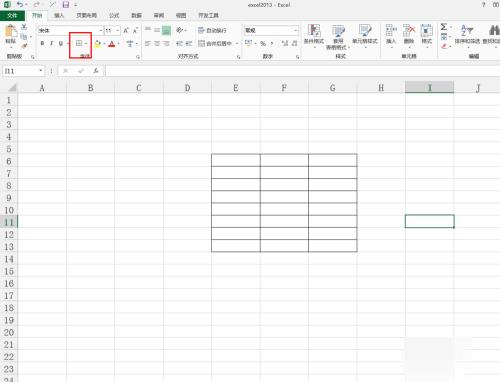Open the green File tab
500x382 pixels.
(12, 15)
